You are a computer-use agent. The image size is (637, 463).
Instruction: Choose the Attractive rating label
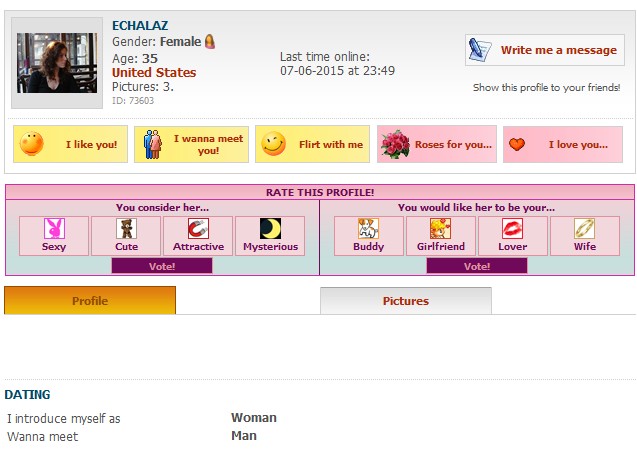tap(198, 247)
